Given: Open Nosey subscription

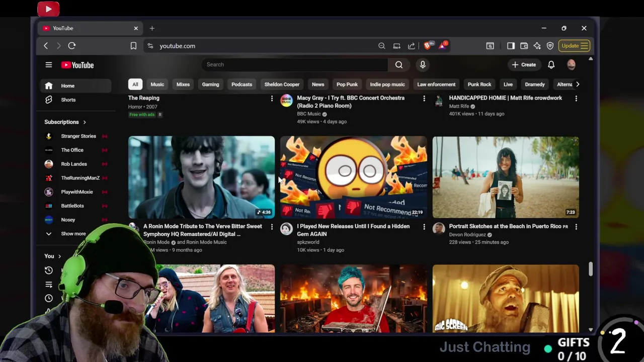Looking at the screenshot, I should point(75,220).
